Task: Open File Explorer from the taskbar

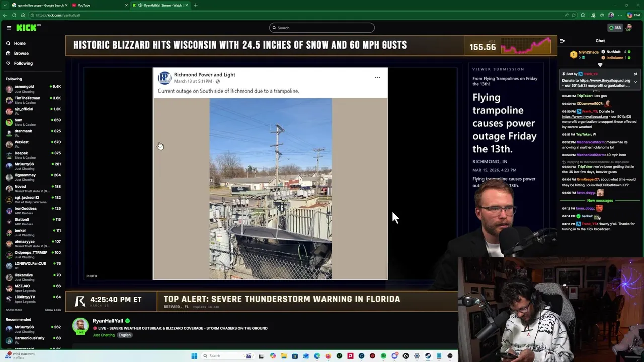Action: [284, 356]
